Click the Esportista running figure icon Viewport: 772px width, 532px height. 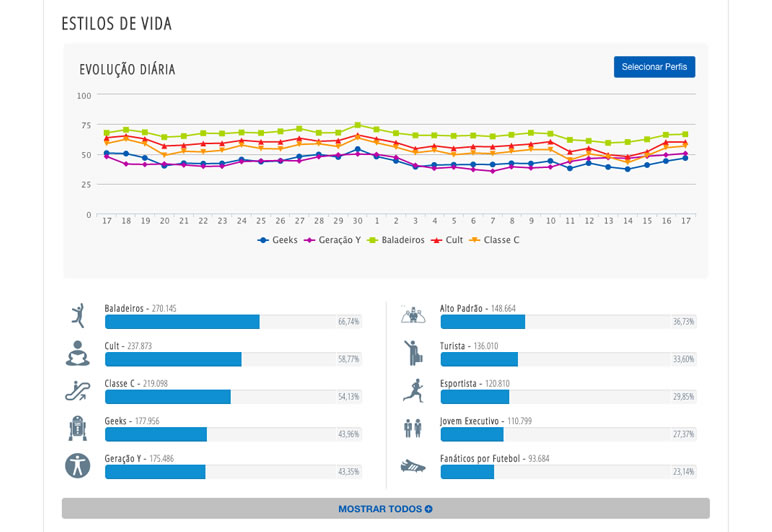coord(413,391)
